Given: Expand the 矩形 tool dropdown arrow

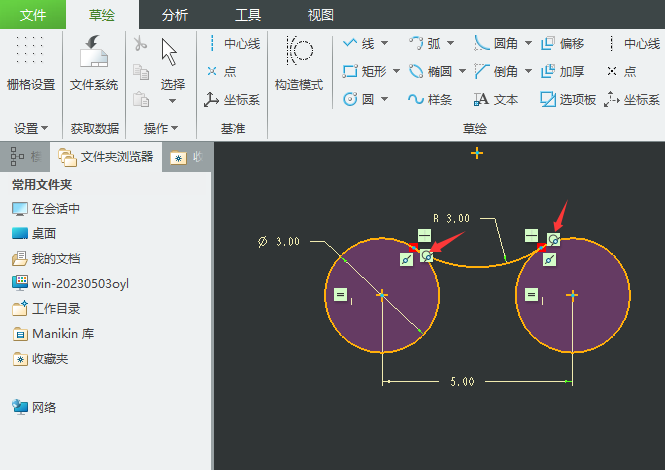Looking at the screenshot, I should coord(397,71).
